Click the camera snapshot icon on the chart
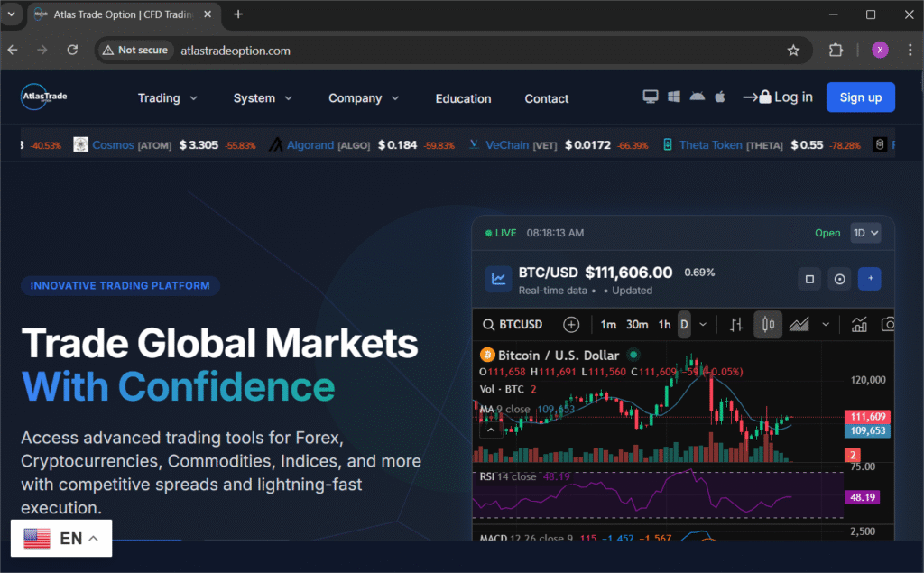The height and width of the screenshot is (573, 924). (888, 324)
